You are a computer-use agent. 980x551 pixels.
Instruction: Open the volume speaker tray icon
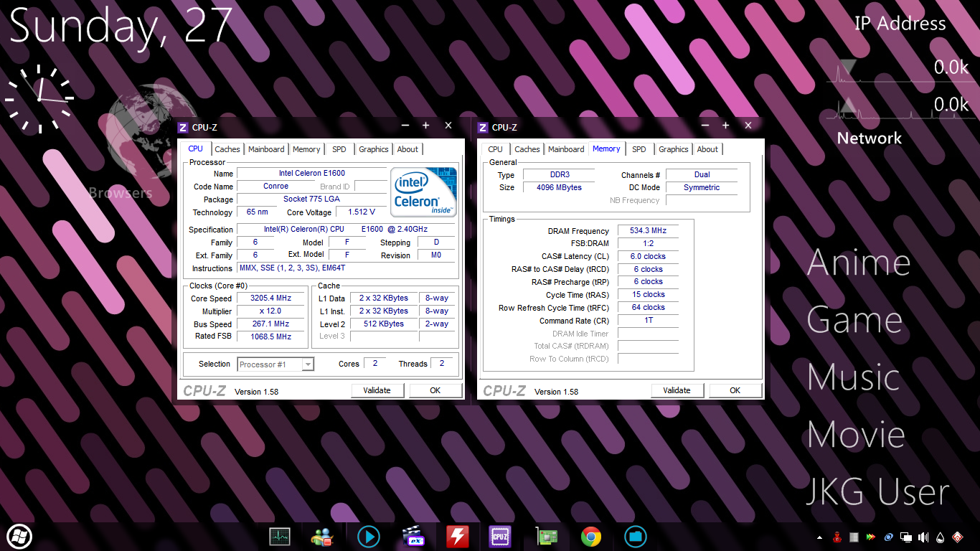pos(923,537)
